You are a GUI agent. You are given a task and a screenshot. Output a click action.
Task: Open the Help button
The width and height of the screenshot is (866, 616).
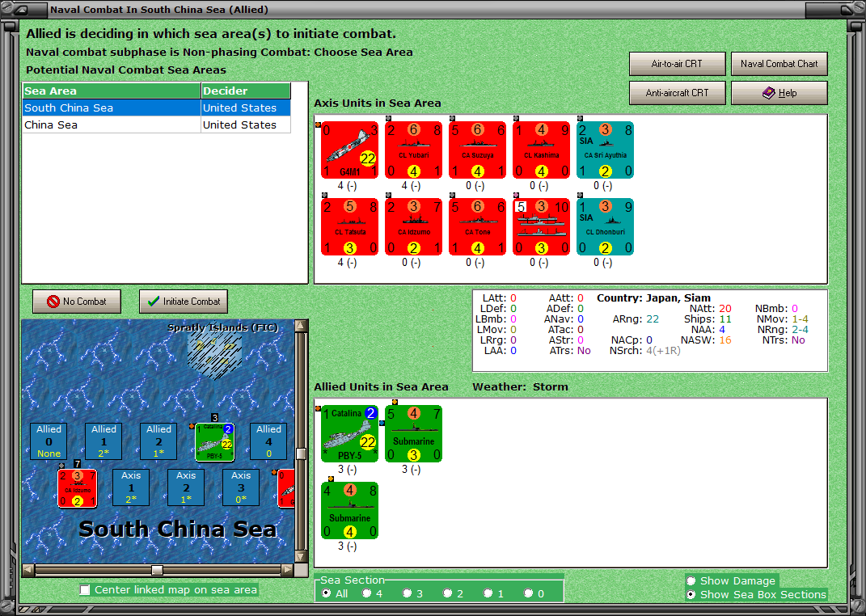click(779, 93)
